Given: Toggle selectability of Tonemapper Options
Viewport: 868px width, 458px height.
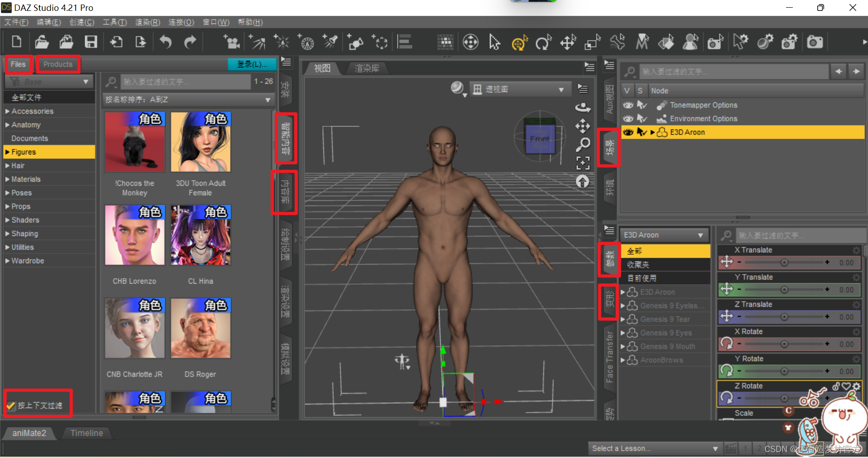Looking at the screenshot, I should [642, 105].
